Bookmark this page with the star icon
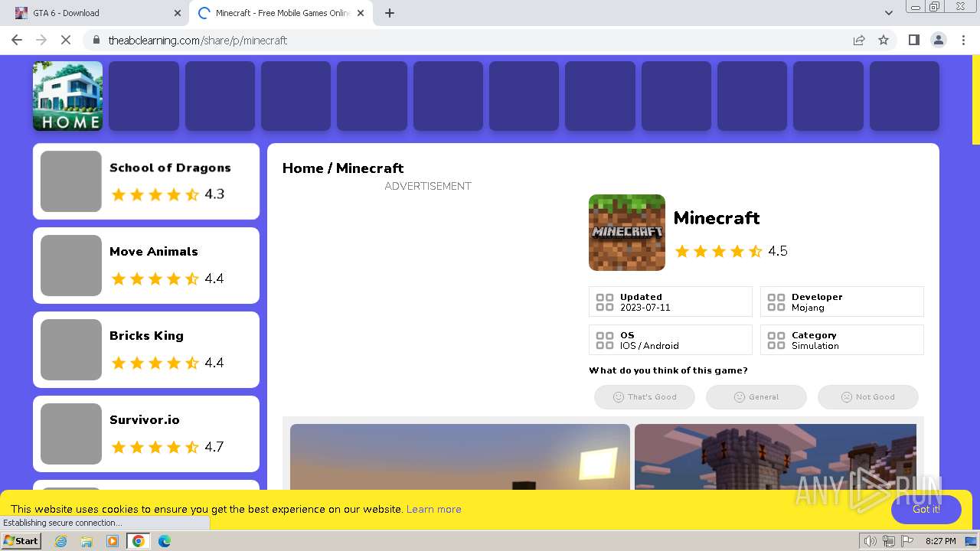 point(884,40)
